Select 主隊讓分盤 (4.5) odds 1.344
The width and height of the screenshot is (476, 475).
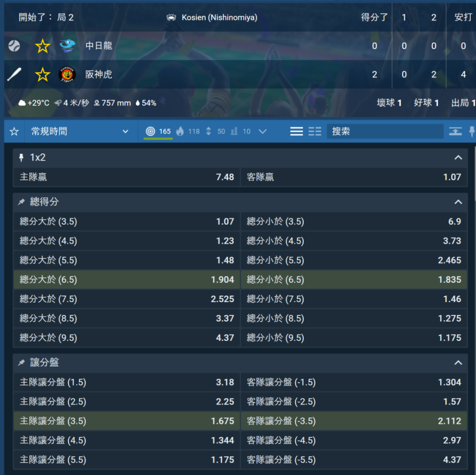[127, 440]
